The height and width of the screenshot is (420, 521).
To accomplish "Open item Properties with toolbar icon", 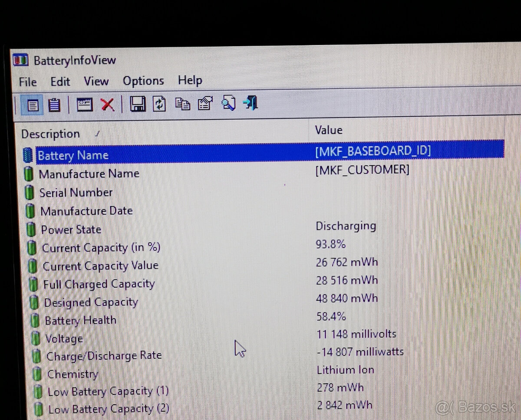I will 205,104.
